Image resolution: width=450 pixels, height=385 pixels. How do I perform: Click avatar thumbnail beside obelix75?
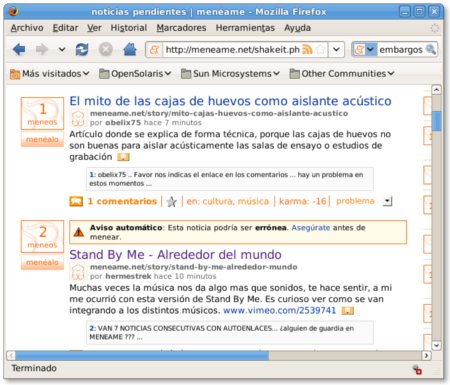[x=78, y=118]
